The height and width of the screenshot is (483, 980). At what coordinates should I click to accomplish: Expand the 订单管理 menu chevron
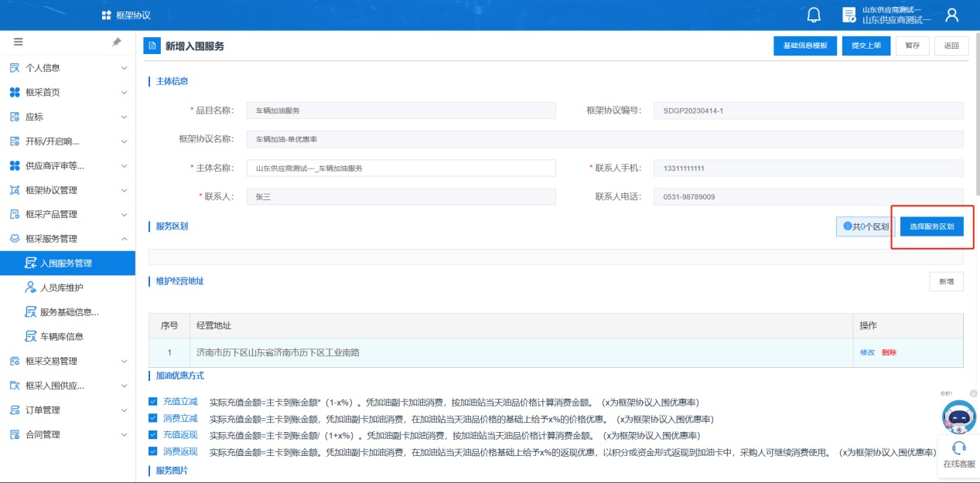[124, 410]
